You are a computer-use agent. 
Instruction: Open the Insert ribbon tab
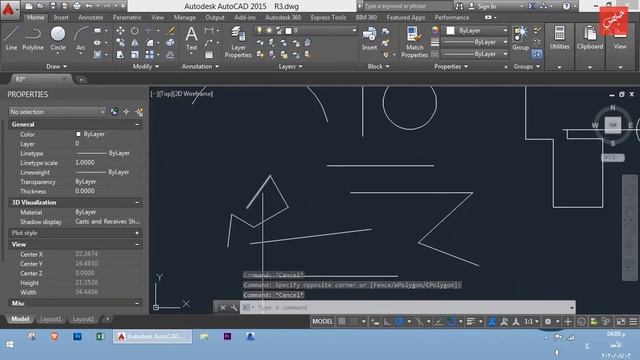(61, 18)
